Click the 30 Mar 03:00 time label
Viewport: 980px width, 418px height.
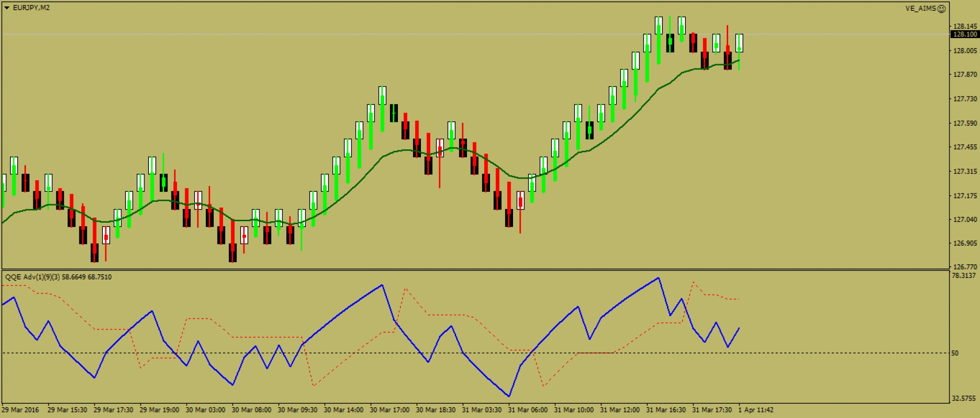205,410
